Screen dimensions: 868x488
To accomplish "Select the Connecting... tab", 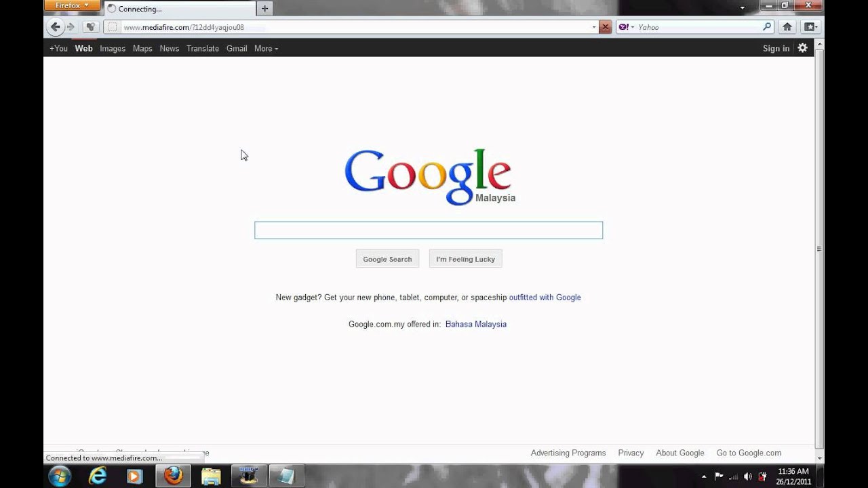I will coord(180,9).
